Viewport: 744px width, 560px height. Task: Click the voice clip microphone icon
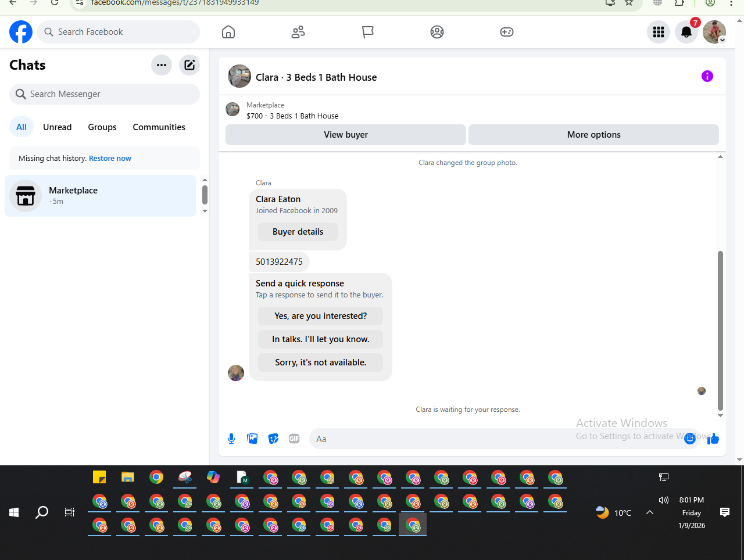pyautogui.click(x=231, y=439)
